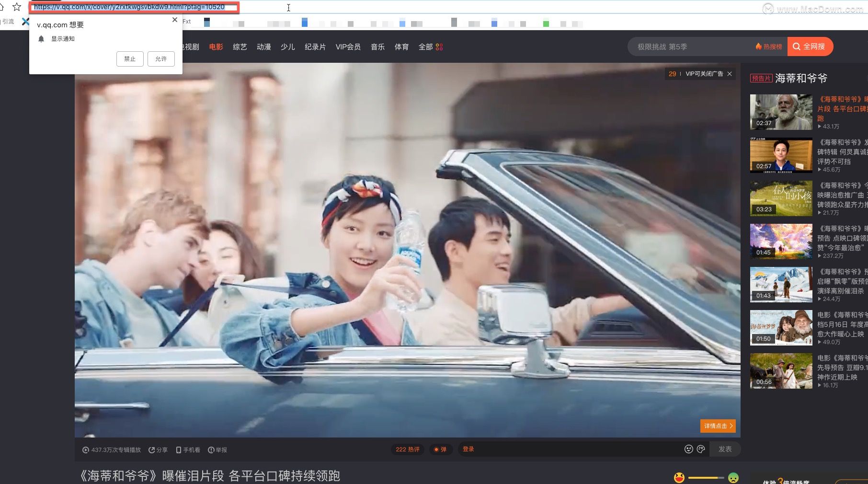Open the Fxt bookmark
Viewport: 868px width, 484px height.
coord(187,22)
